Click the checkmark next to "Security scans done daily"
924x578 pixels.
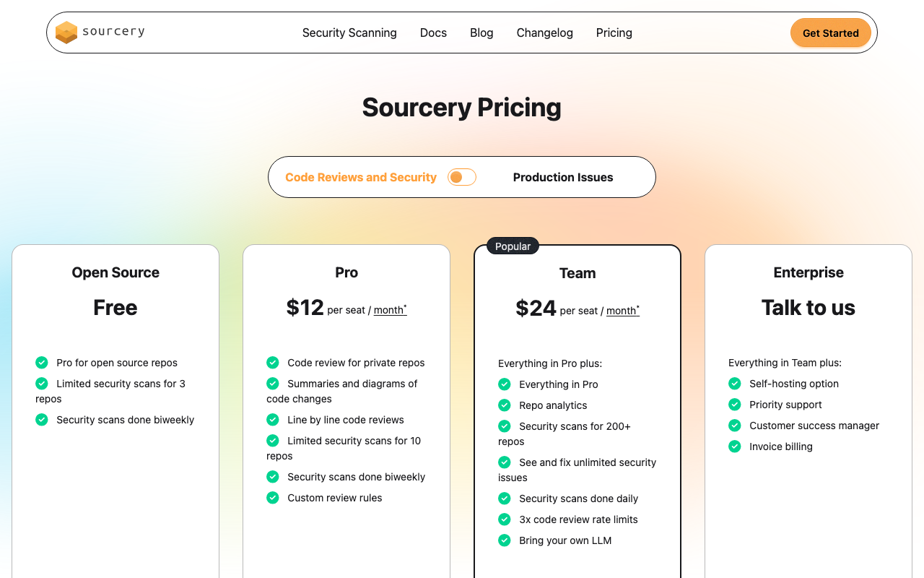click(504, 499)
